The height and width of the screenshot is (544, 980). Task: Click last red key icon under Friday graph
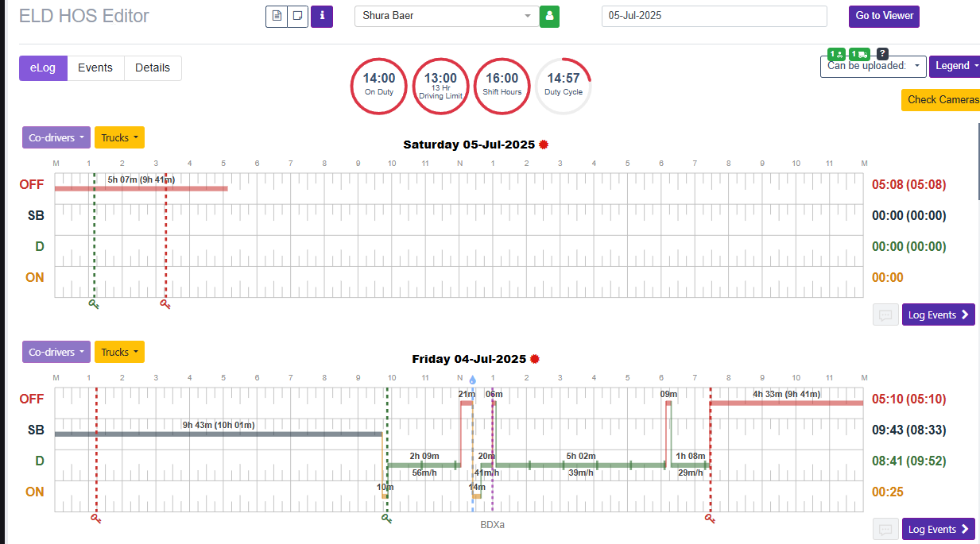(710, 518)
